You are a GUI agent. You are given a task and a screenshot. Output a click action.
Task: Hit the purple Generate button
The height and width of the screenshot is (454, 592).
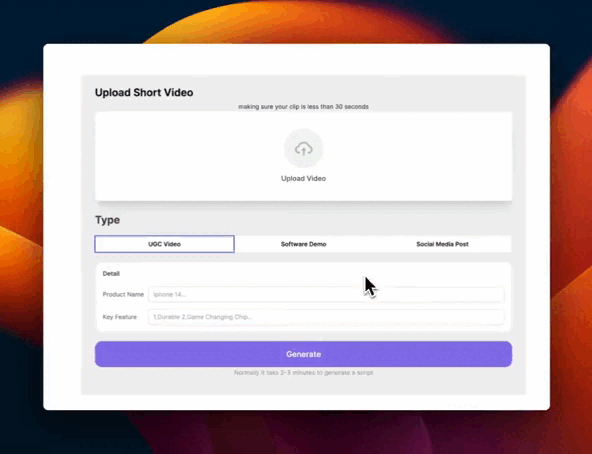[304, 354]
